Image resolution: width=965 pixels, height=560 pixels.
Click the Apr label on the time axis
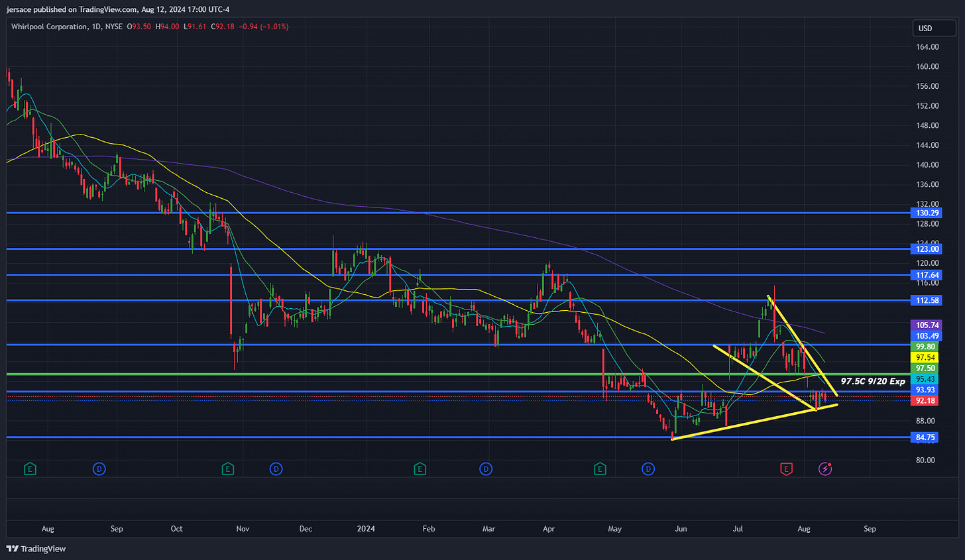[x=549, y=529]
